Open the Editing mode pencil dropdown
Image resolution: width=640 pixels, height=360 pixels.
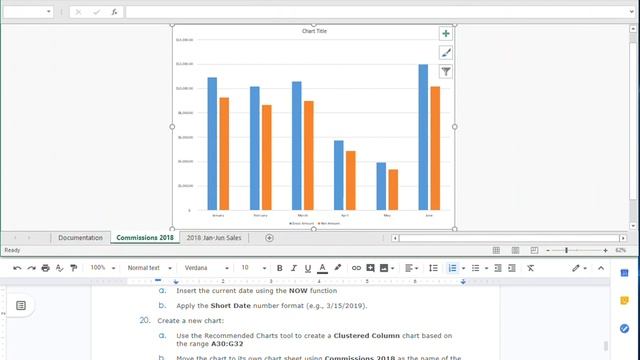coord(579,268)
